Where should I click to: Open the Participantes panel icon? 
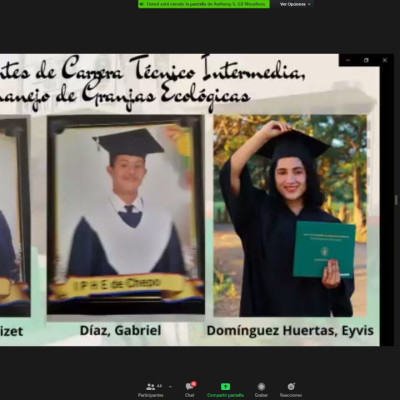point(151,387)
